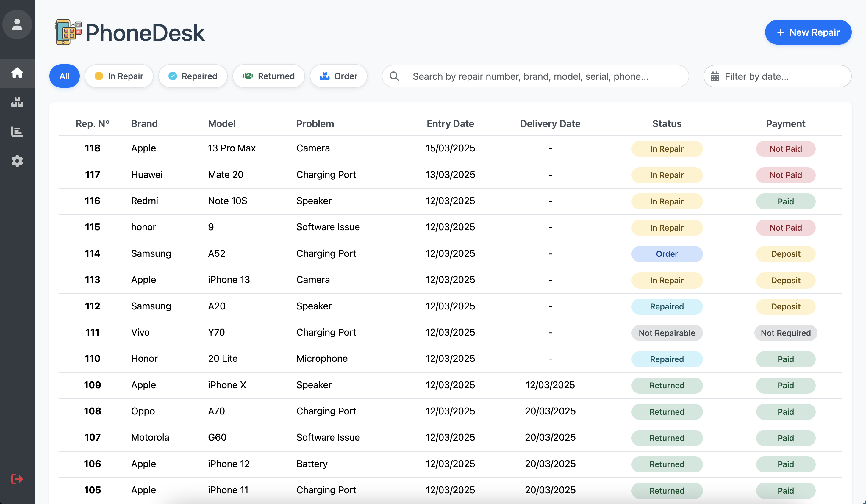Click the New Repair button
Screen dimensions: 866x504
tap(808, 32)
